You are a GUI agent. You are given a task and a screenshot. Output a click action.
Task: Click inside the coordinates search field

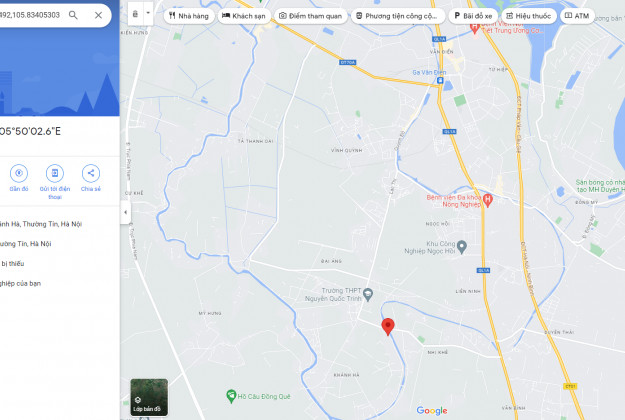coord(30,15)
